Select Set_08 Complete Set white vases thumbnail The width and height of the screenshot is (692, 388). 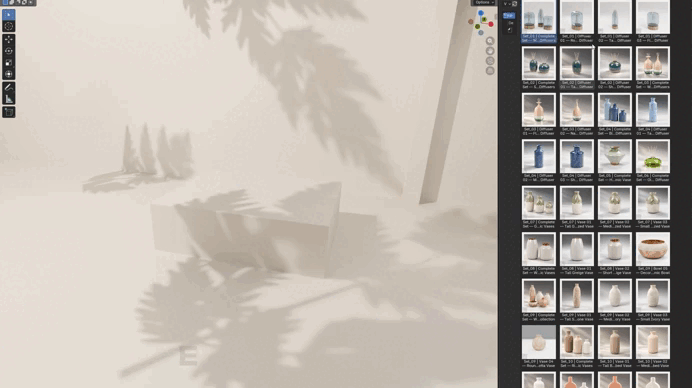coord(538,253)
